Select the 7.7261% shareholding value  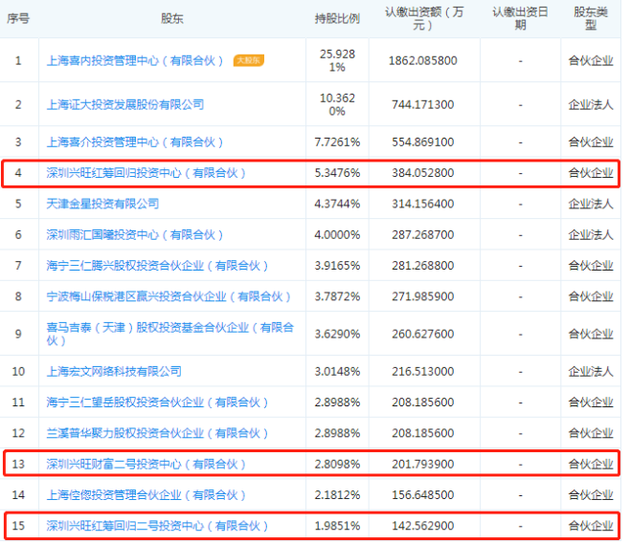click(x=337, y=142)
